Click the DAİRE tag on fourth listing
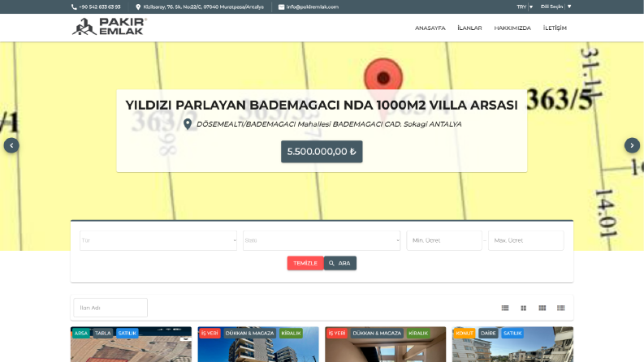 488,334
